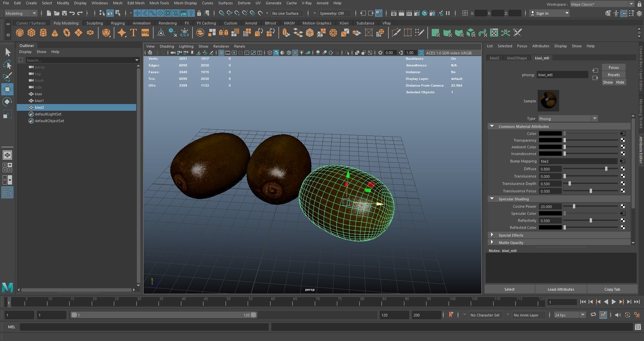Click the Extrude shelf icon
644x341 pixels.
coord(285,33)
